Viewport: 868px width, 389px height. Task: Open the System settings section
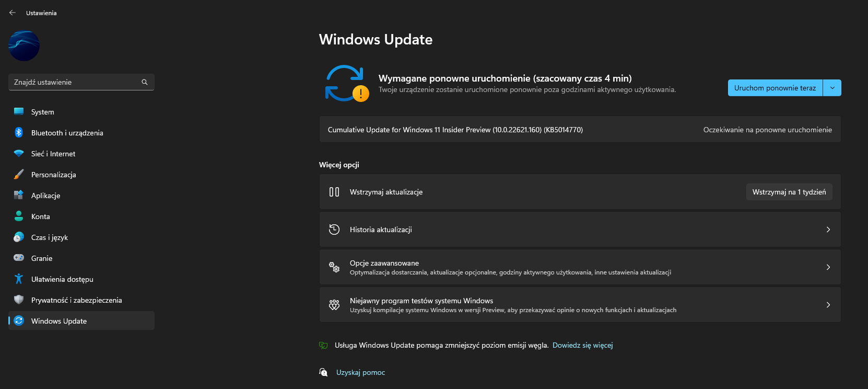[x=81, y=112]
